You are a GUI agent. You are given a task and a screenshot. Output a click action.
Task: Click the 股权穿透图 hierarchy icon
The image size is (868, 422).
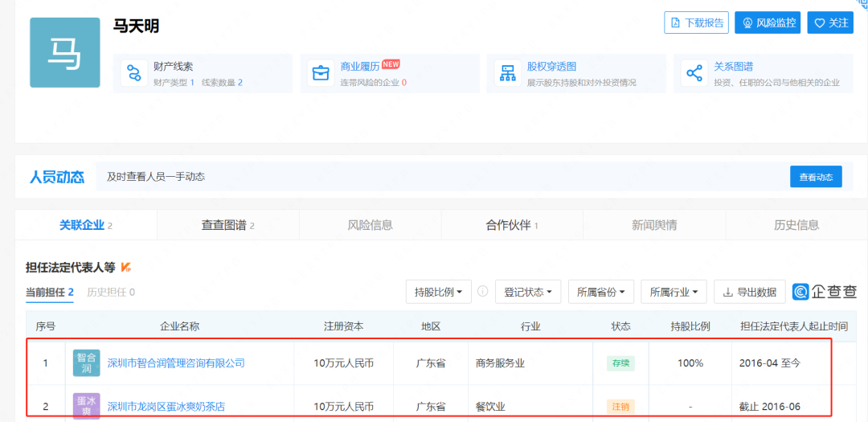(507, 73)
